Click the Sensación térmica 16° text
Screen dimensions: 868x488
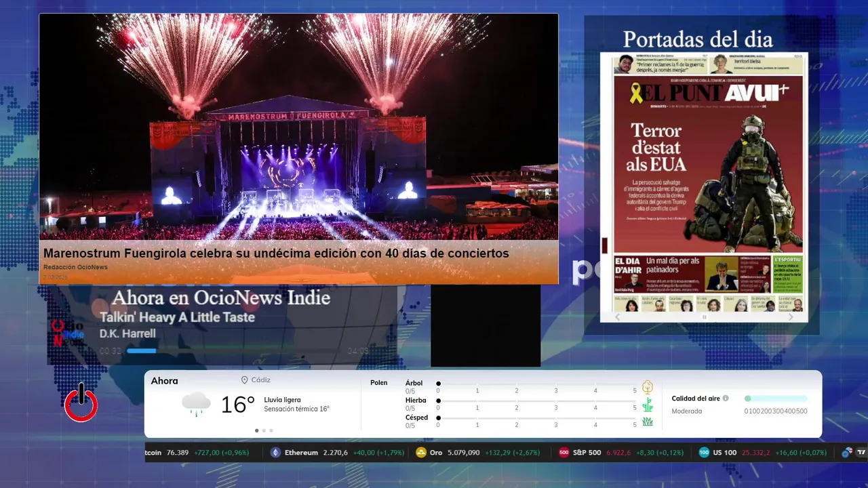click(x=296, y=409)
